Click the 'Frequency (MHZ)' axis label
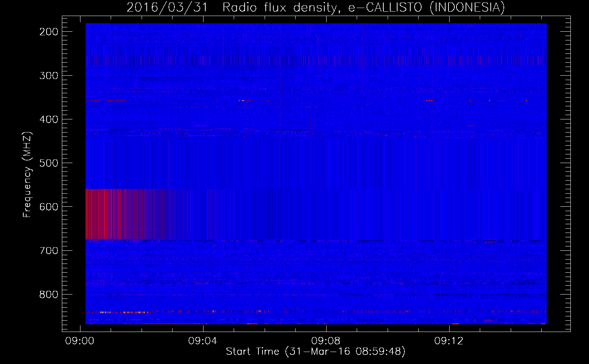The height and width of the screenshot is (364, 589). point(28,175)
